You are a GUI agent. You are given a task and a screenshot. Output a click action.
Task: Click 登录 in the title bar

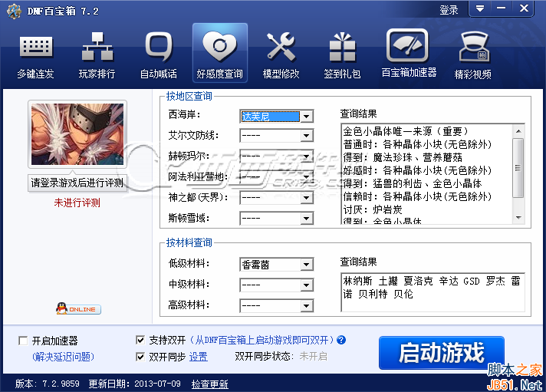tap(449, 10)
